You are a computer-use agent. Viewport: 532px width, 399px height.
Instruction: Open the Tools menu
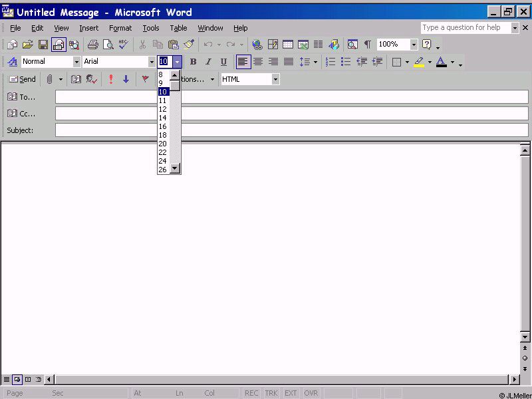[151, 28]
